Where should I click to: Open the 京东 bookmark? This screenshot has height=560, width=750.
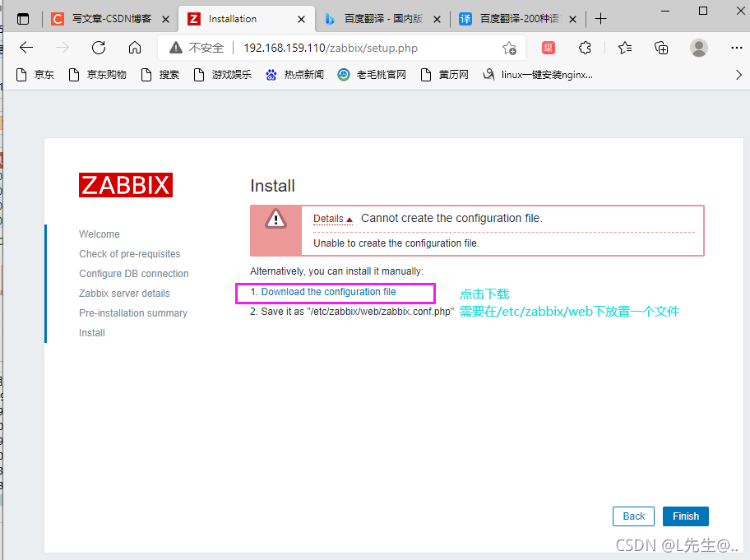[35, 75]
